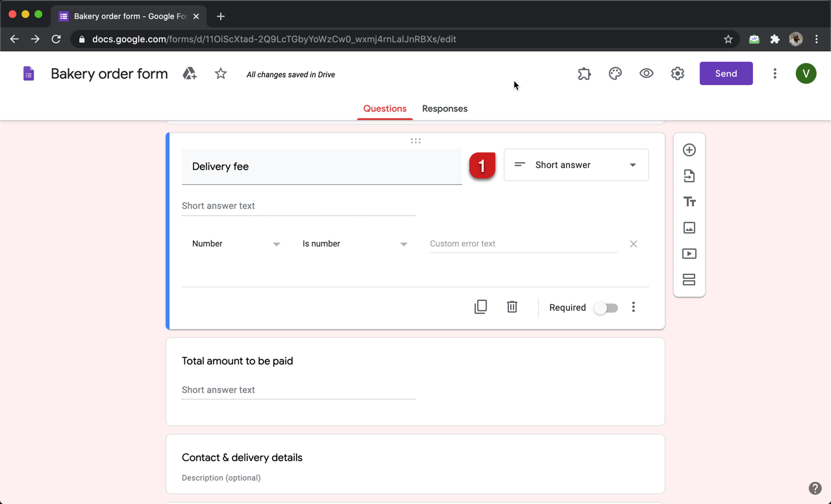Click the Import questions icon
This screenshot has width=831, height=504.
[689, 175]
